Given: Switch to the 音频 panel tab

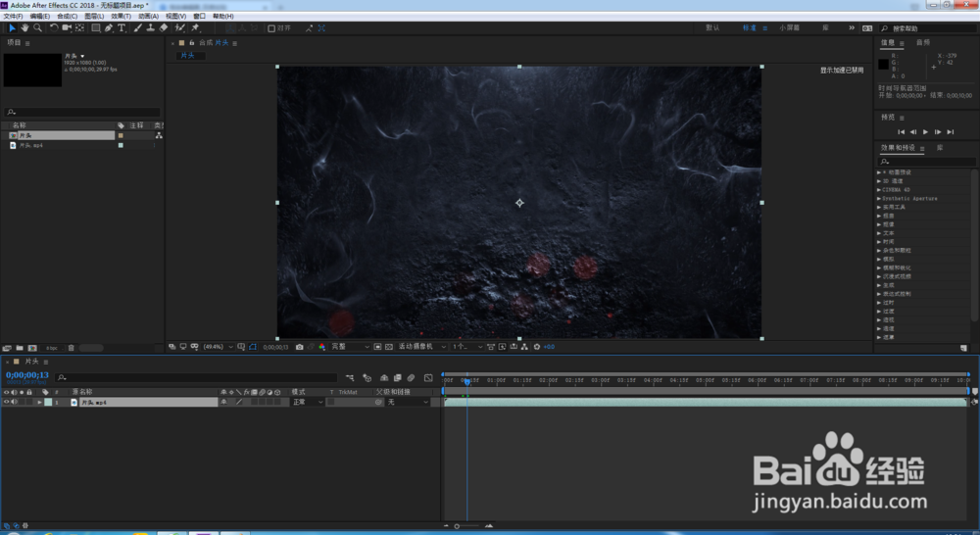Looking at the screenshot, I should [923, 42].
